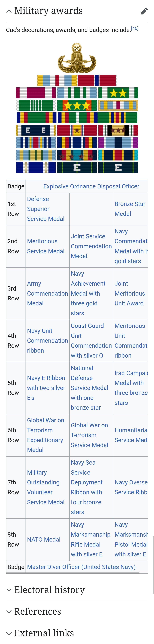
Task: Click the NATO Medal link
Action: click(44, 539)
